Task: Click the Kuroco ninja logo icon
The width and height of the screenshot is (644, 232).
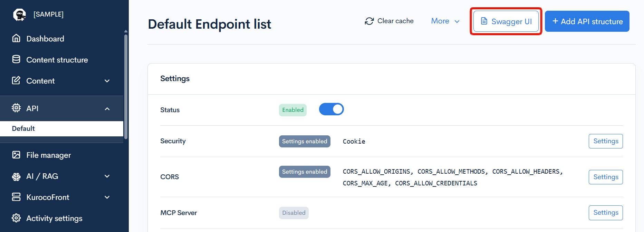Action: click(x=19, y=14)
